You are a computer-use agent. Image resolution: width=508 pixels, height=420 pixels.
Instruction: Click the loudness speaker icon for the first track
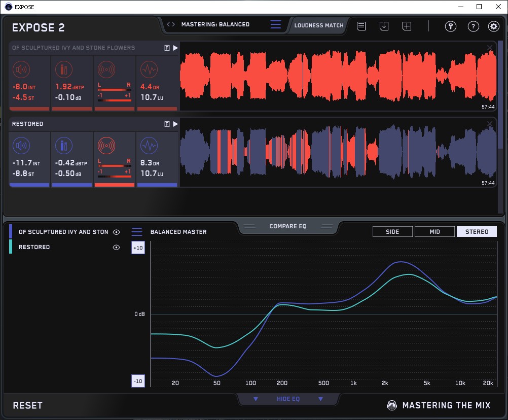click(21, 69)
